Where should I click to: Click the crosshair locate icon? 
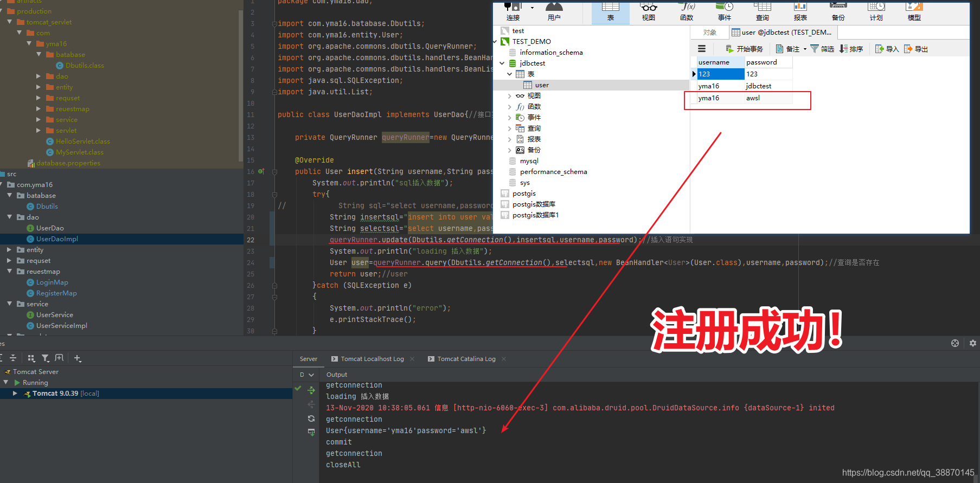coord(955,343)
